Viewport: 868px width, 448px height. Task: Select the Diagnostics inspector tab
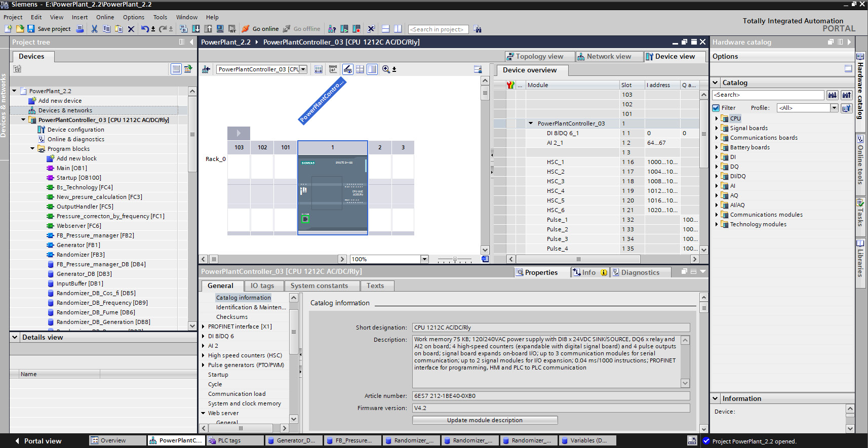pyautogui.click(x=641, y=272)
